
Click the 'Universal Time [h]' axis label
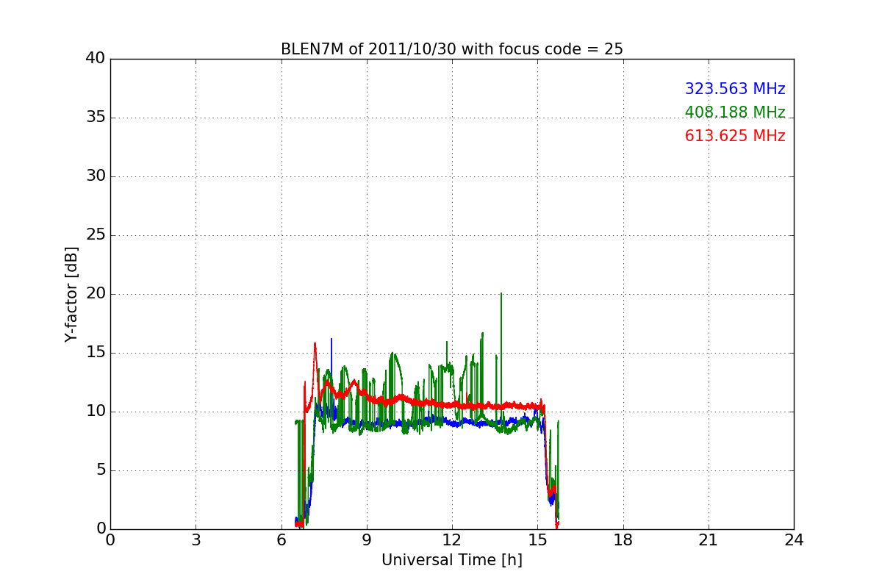point(452,560)
